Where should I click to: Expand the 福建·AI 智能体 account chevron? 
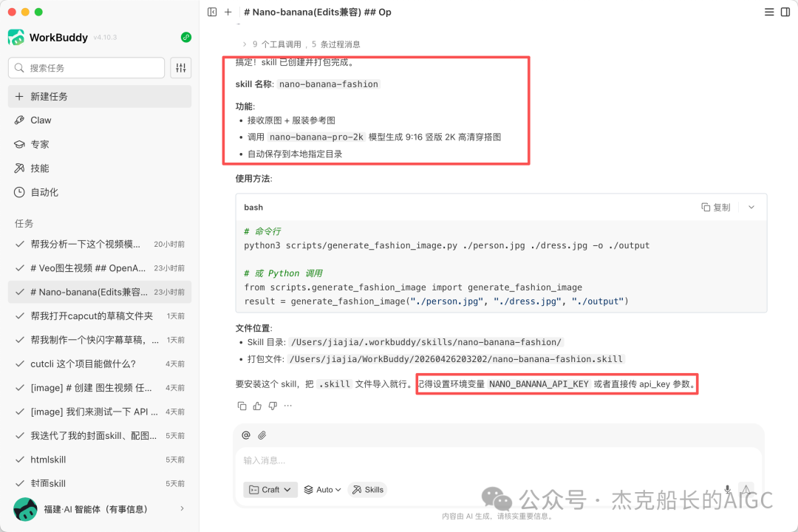pyautogui.click(x=182, y=508)
